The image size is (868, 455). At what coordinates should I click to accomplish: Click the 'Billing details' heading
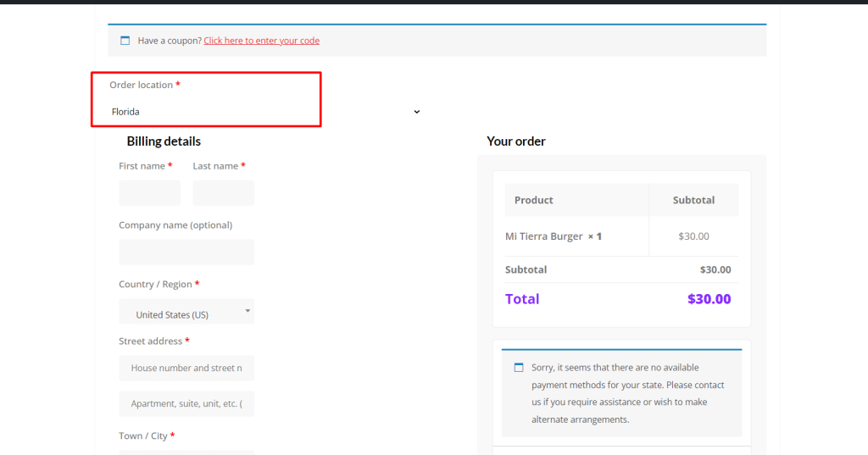[164, 141]
